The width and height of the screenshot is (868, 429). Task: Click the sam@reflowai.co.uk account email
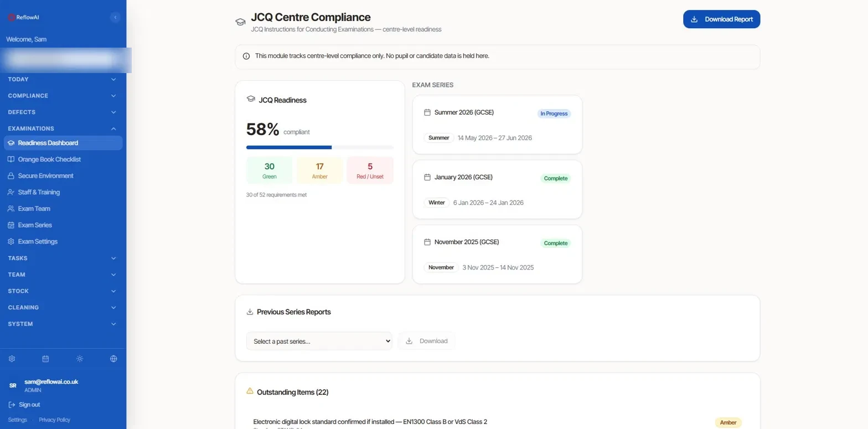(51, 382)
